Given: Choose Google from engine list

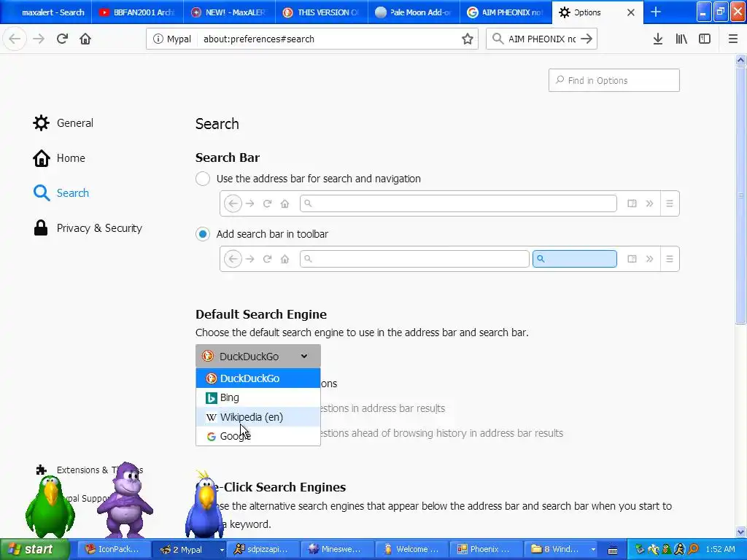Looking at the screenshot, I should coord(258,436).
